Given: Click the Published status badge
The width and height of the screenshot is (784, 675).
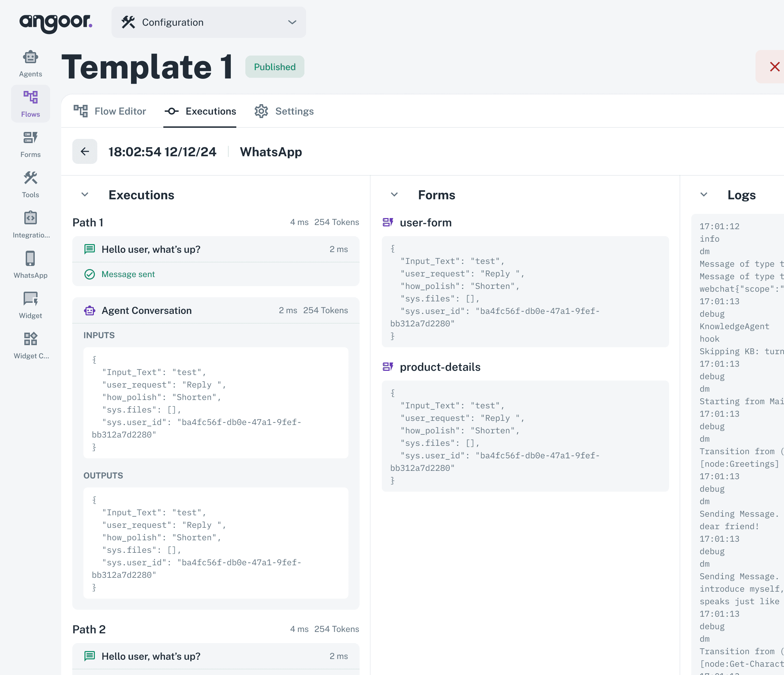Looking at the screenshot, I should coord(275,67).
